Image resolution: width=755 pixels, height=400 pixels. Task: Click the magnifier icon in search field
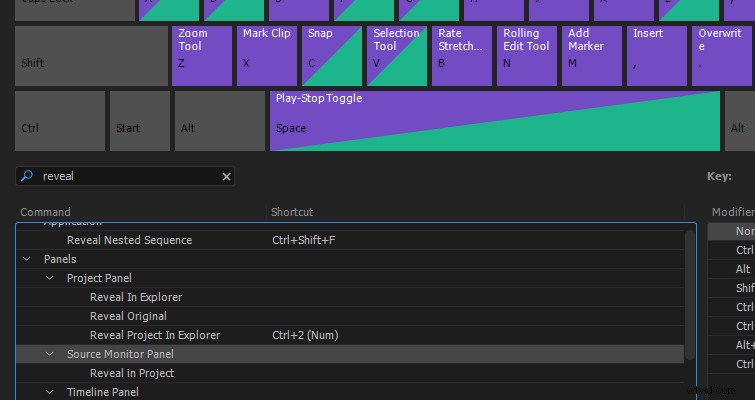tap(27, 176)
